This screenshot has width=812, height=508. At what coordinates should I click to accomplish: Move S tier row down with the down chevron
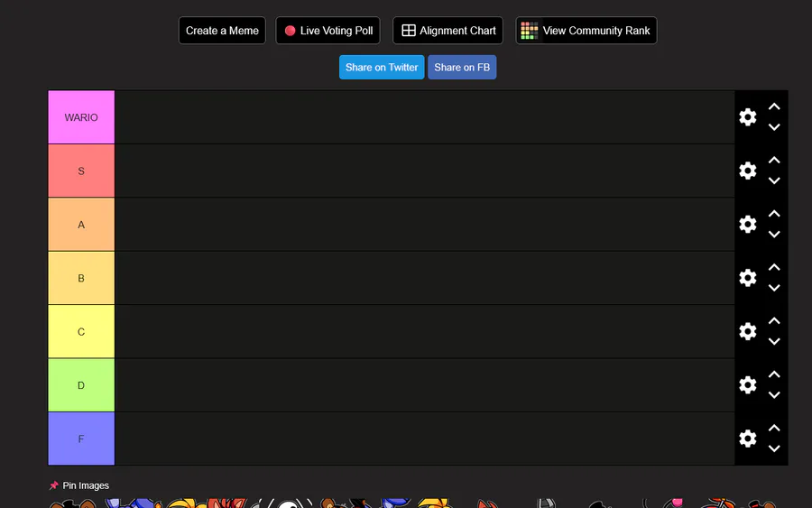click(774, 180)
